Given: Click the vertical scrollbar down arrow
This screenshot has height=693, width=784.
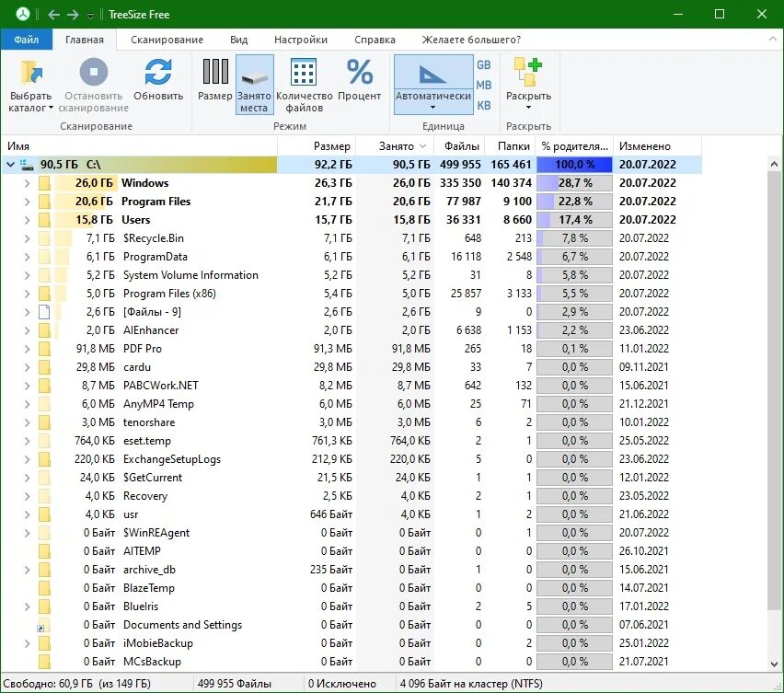Looking at the screenshot, I should [775, 664].
